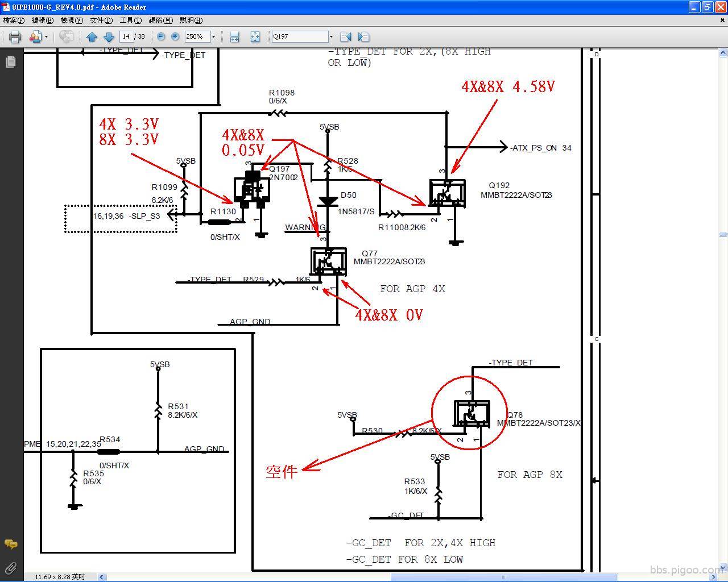Open the 工具(T) Tools menu

tap(131, 20)
